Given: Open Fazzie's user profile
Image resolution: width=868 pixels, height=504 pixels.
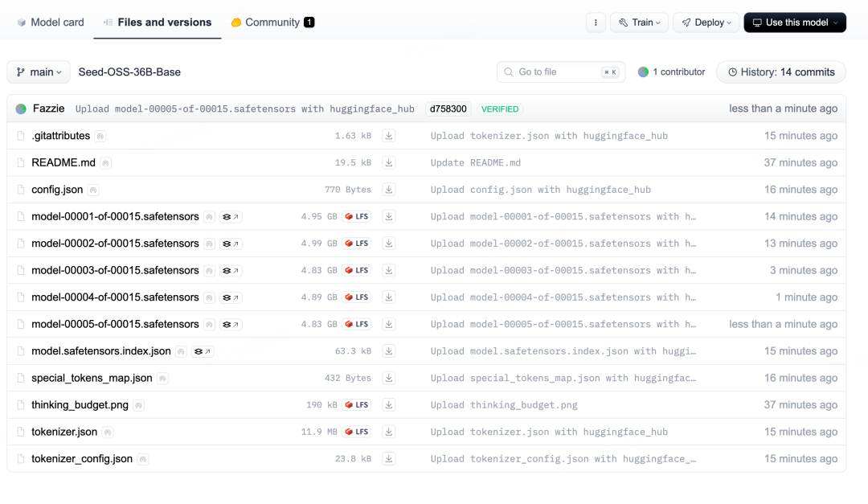Looking at the screenshot, I should pyautogui.click(x=49, y=109).
